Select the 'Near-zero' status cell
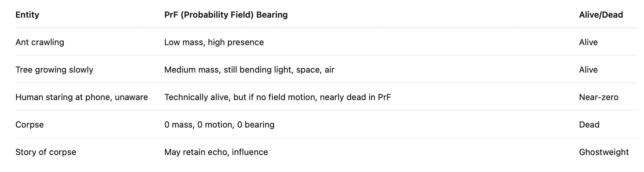Image resolution: width=644 pixels, height=172 pixels. coord(598,97)
